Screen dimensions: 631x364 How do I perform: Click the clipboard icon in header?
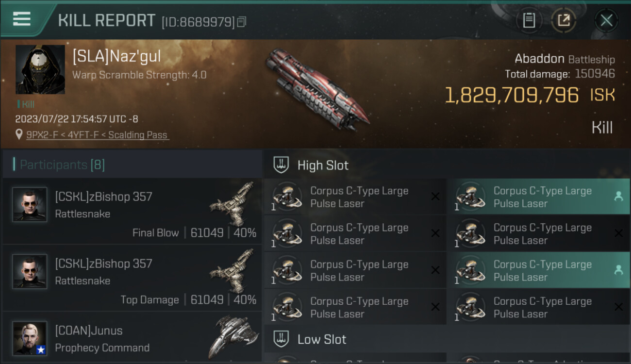click(529, 20)
